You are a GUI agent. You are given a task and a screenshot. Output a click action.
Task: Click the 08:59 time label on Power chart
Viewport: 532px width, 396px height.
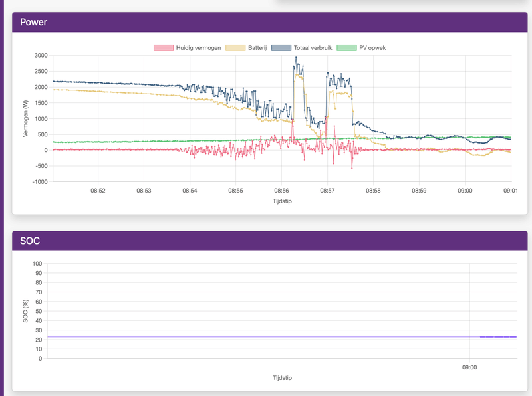pos(419,191)
